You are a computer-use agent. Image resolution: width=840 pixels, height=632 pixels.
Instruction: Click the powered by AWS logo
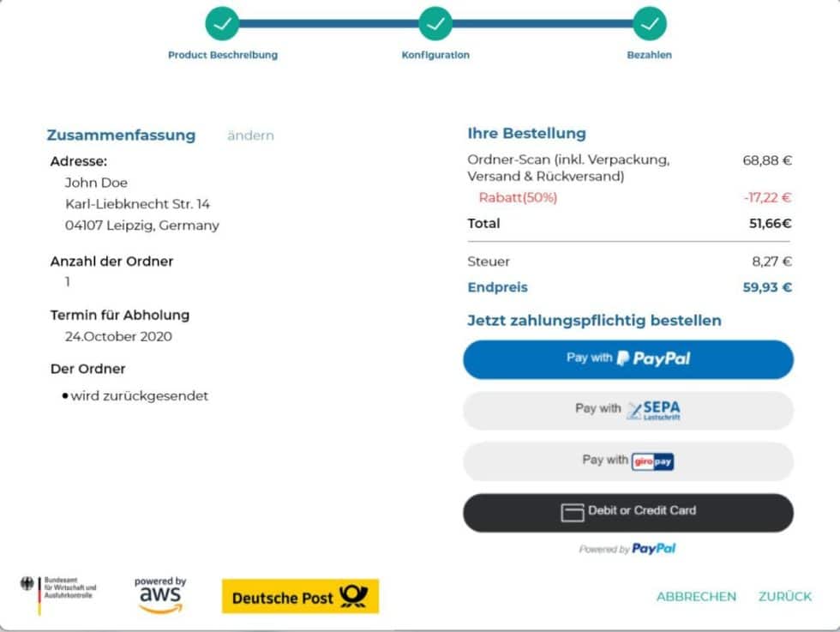[160, 595]
